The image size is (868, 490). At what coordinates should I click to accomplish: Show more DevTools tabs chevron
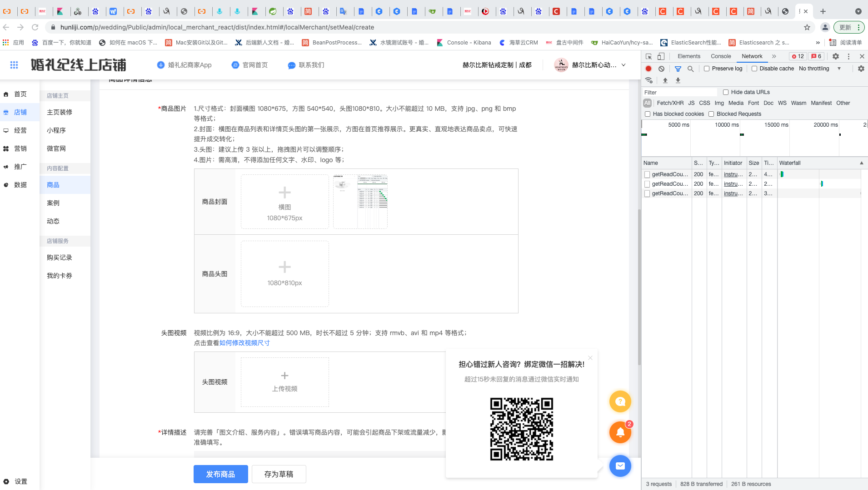[774, 56]
